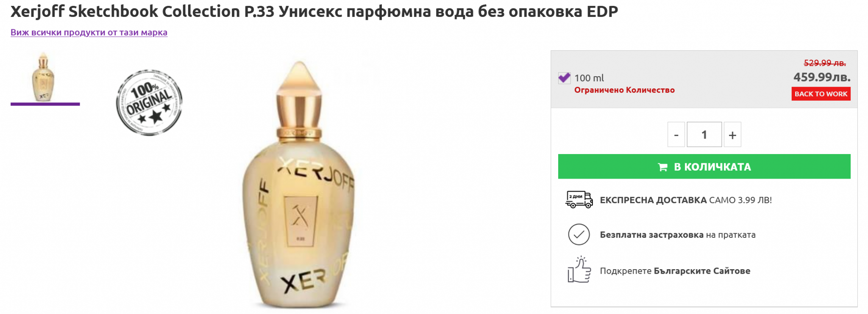Click the 100% Original stamp badge
Viewport: 868px width, 314px height.
[x=149, y=103]
